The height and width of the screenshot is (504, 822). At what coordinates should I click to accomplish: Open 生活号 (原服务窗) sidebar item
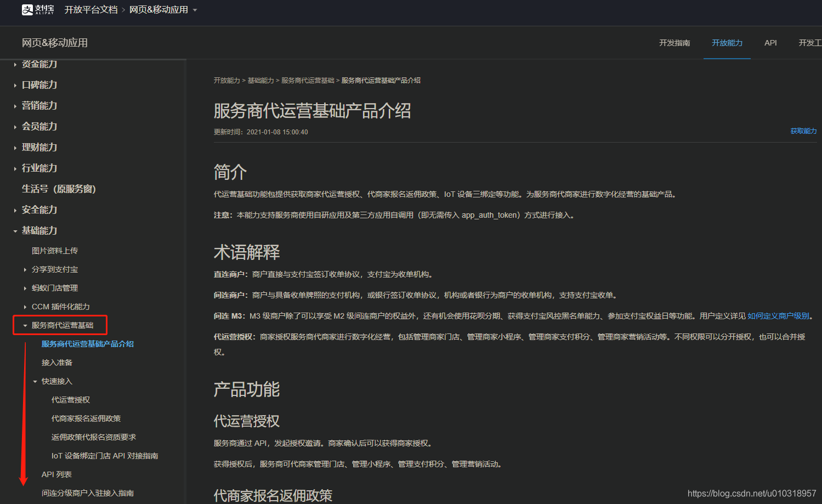click(x=59, y=189)
